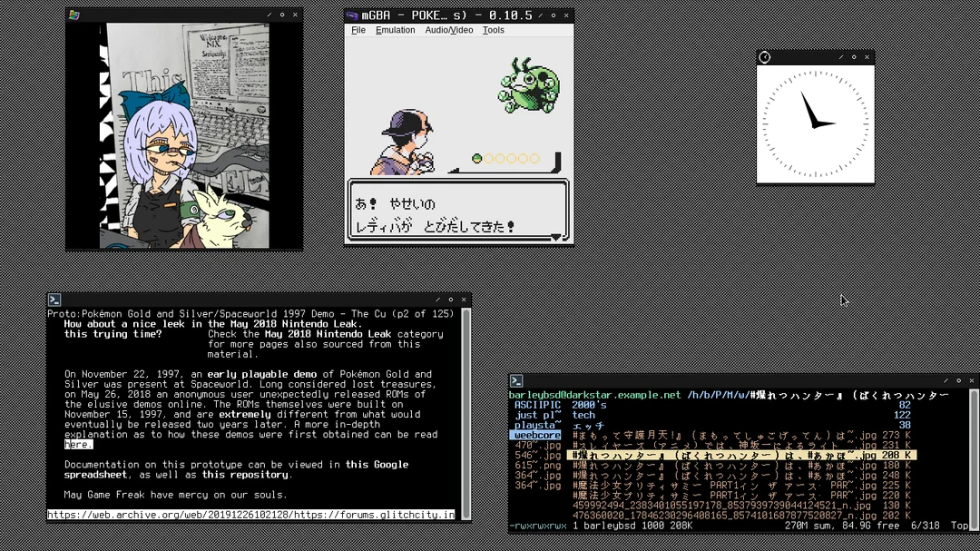
Task: Open the Audio/Video menu
Action: point(448,30)
